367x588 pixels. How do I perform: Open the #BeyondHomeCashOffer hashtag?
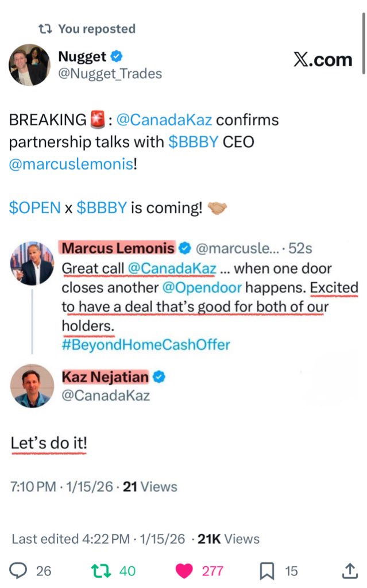tap(146, 345)
